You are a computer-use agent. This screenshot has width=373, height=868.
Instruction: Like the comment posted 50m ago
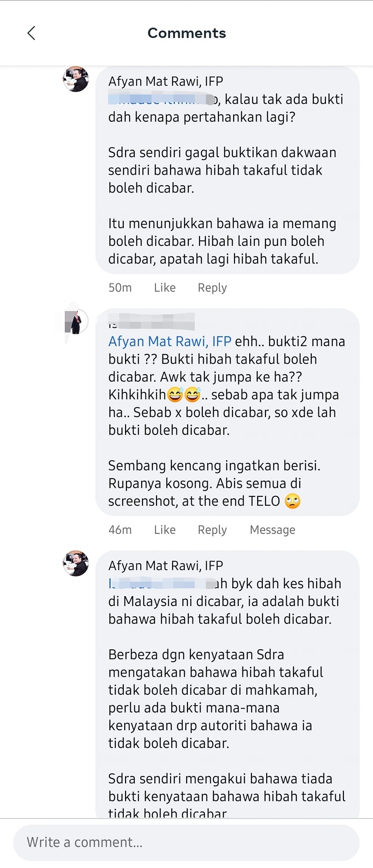tap(164, 288)
